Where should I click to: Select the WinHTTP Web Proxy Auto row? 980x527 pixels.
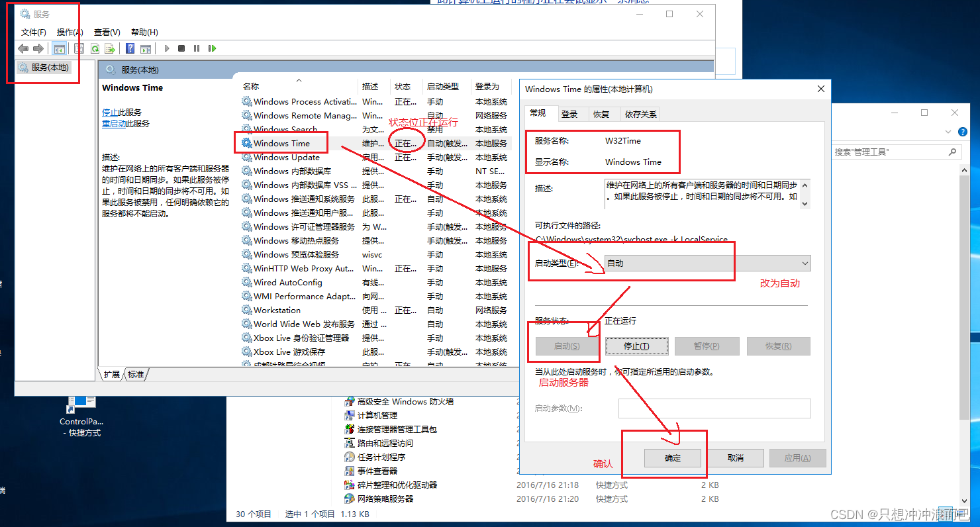tap(376, 269)
